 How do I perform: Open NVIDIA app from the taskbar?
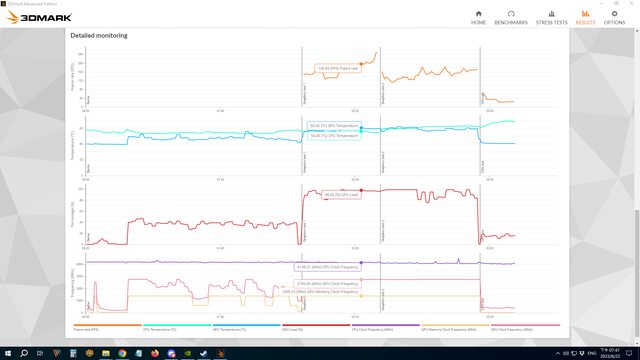pyautogui.click(x=187, y=353)
